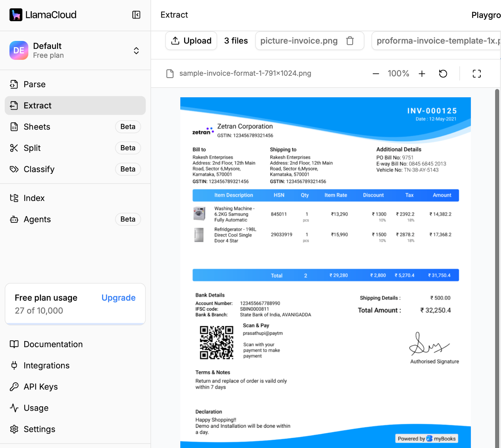Click the DE workspace avatar
The height and width of the screenshot is (448, 501).
pyautogui.click(x=19, y=50)
